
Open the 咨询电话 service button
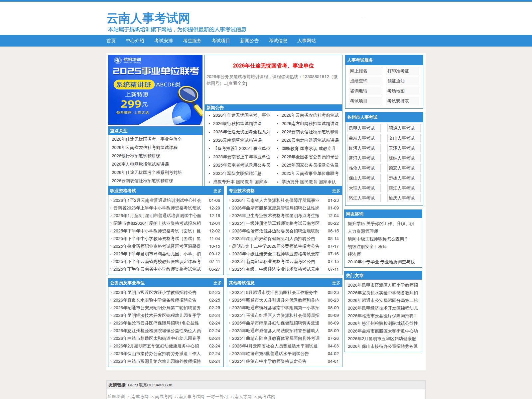pyautogui.click(x=365, y=91)
